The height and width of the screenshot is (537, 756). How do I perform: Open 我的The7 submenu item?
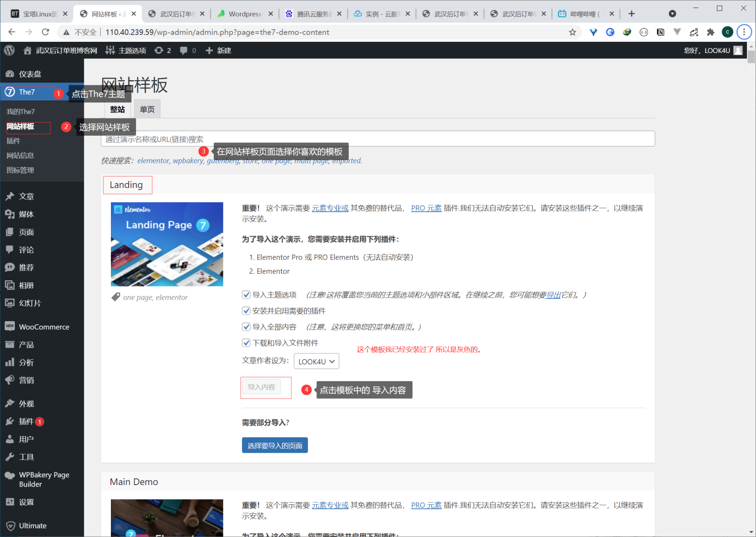pyautogui.click(x=21, y=111)
